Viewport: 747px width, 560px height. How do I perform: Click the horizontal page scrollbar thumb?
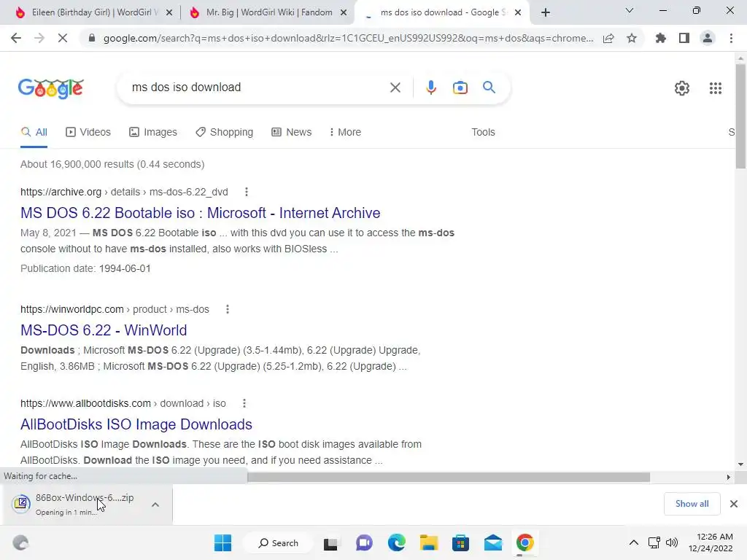tap(449, 477)
